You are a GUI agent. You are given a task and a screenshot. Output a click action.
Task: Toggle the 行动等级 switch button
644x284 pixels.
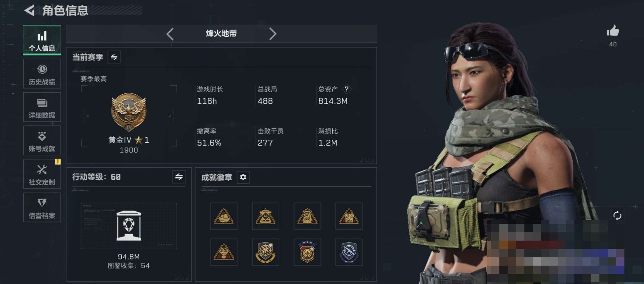[x=179, y=177]
